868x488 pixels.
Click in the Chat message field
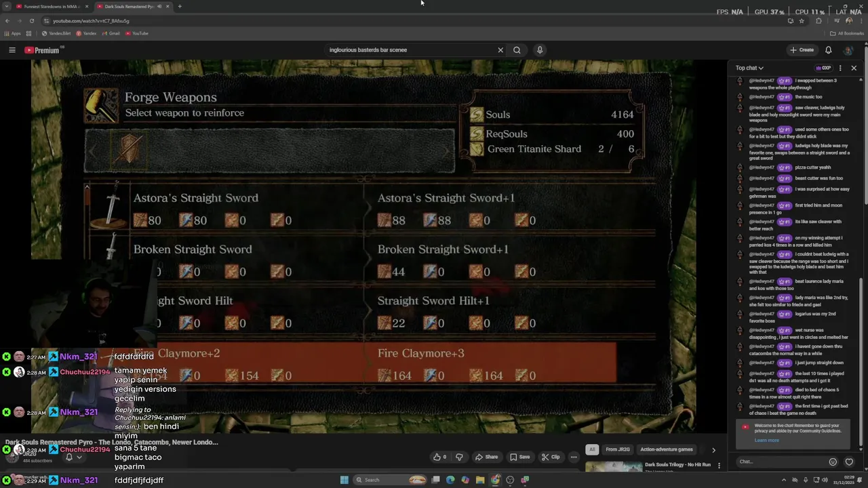pyautogui.click(x=781, y=462)
